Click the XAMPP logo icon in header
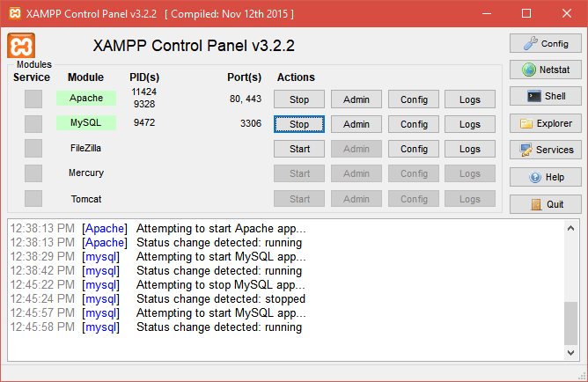The width and height of the screenshot is (588, 382). (21, 47)
